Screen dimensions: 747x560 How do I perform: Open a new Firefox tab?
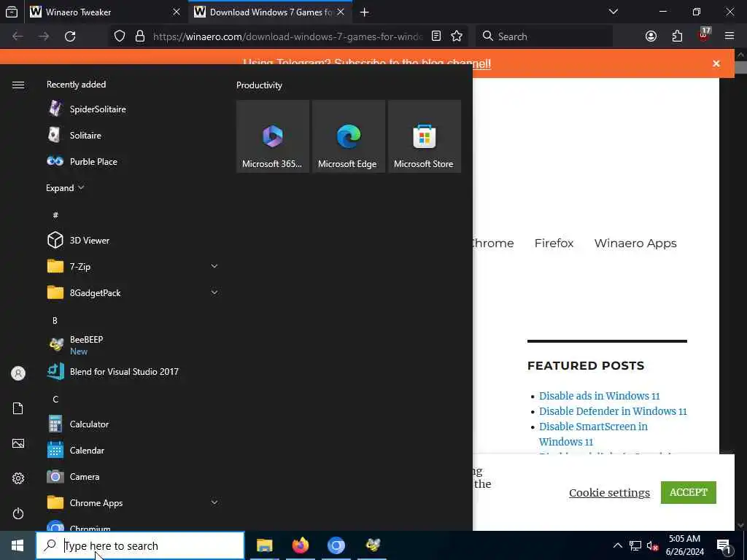365,12
